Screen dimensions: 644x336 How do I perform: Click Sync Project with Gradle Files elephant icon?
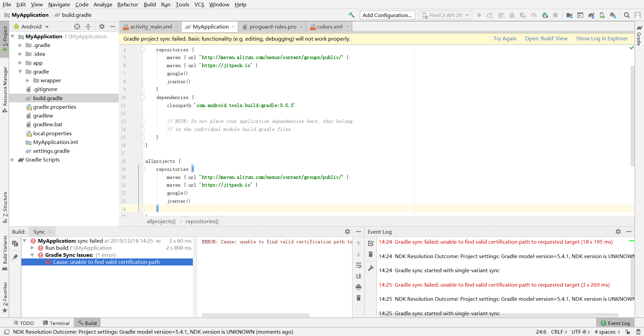tap(591, 15)
